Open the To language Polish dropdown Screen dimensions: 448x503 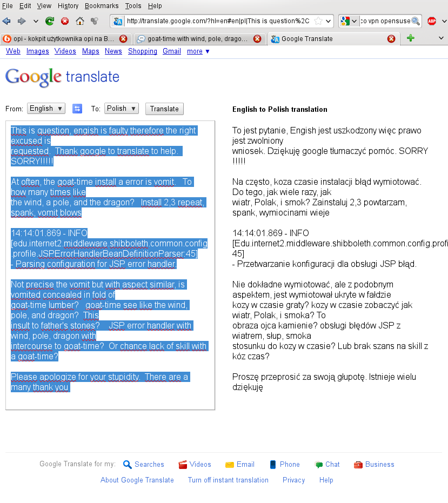coord(122,109)
